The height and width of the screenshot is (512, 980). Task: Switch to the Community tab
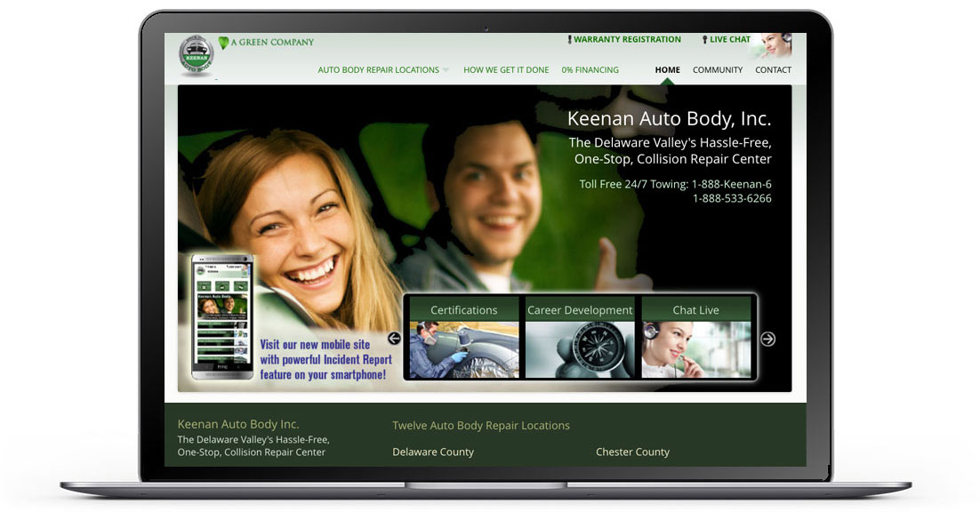(x=717, y=70)
